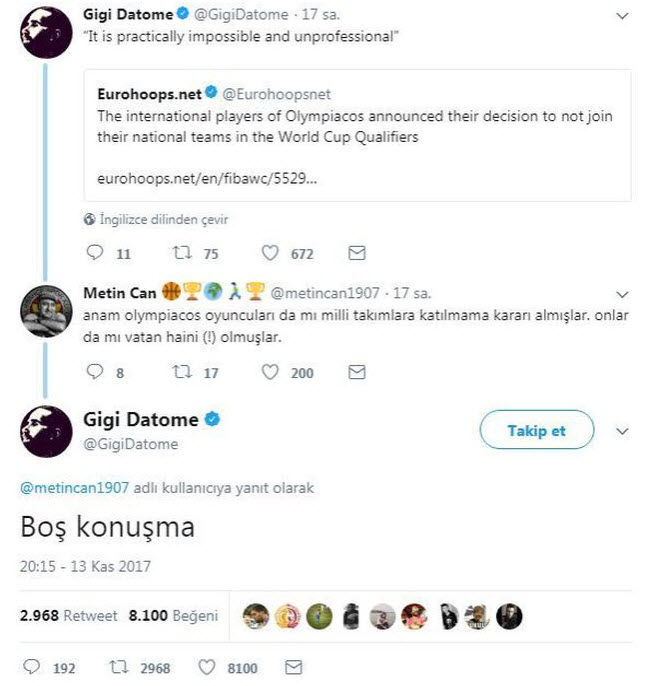This screenshot has height=686, width=645.
Task: Click the Takip et follow button
Action: point(536,431)
